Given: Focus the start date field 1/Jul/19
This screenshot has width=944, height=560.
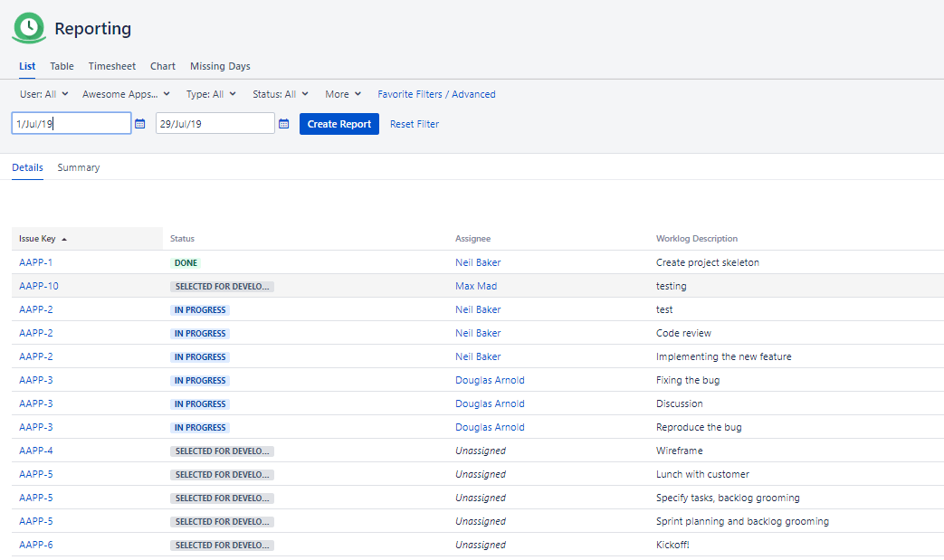Looking at the screenshot, I should pyautogui.click(x=71, y=123).
